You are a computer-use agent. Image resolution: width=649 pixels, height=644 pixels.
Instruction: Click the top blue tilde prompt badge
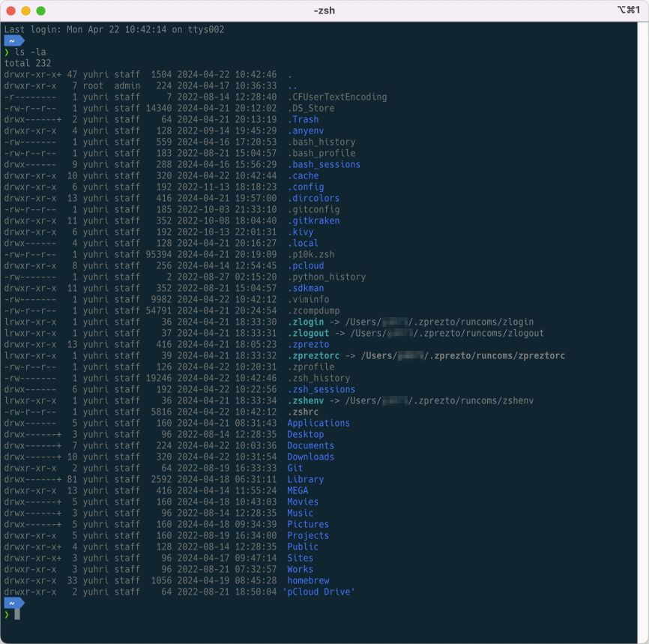(14, 40)
